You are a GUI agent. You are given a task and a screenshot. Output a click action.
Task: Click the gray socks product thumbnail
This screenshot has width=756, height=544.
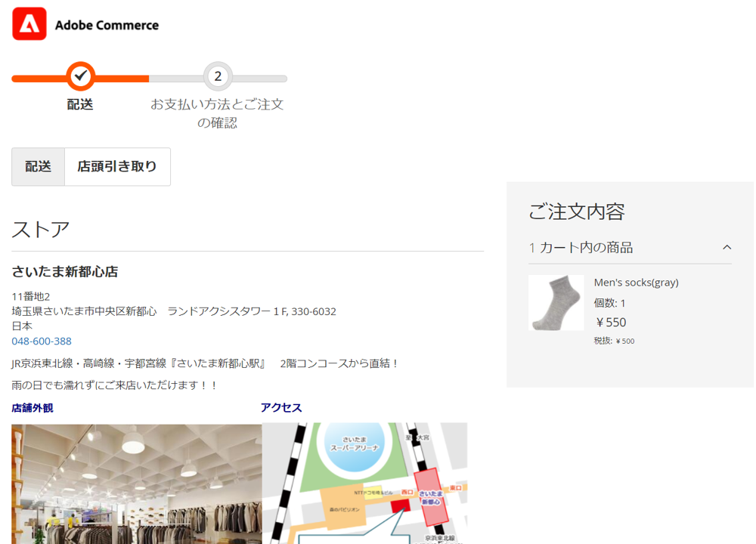(x=556, y=303)
